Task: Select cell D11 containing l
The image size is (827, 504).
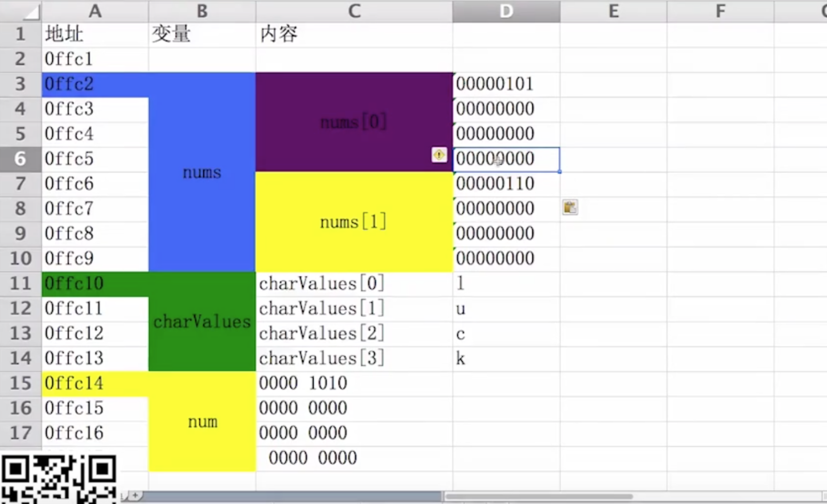Action: point(506,284)
